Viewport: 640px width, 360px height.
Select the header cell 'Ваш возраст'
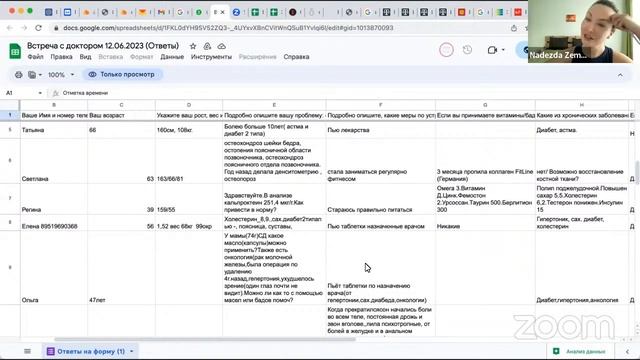pos(121,116)
